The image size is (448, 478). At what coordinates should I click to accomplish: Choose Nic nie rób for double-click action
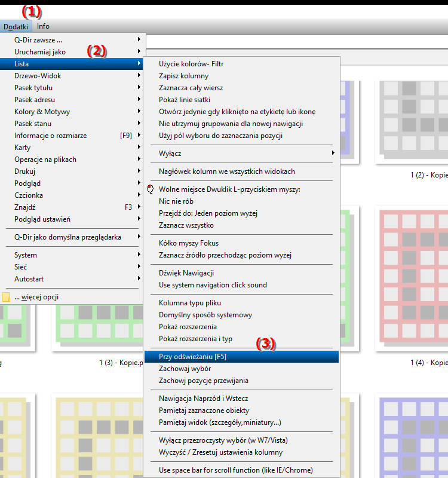(176, 201)
